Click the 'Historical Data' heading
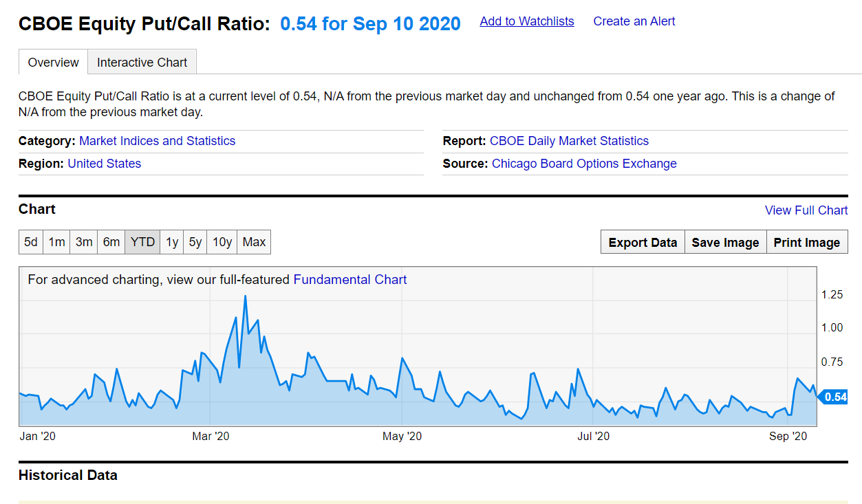Viewport: 862px width, 504px height. point(68,475)
